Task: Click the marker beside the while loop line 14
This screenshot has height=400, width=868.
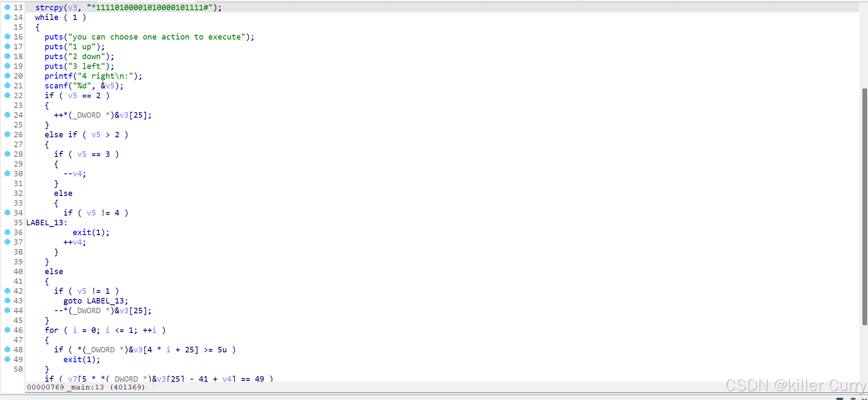Action: [x=8, y=17]
